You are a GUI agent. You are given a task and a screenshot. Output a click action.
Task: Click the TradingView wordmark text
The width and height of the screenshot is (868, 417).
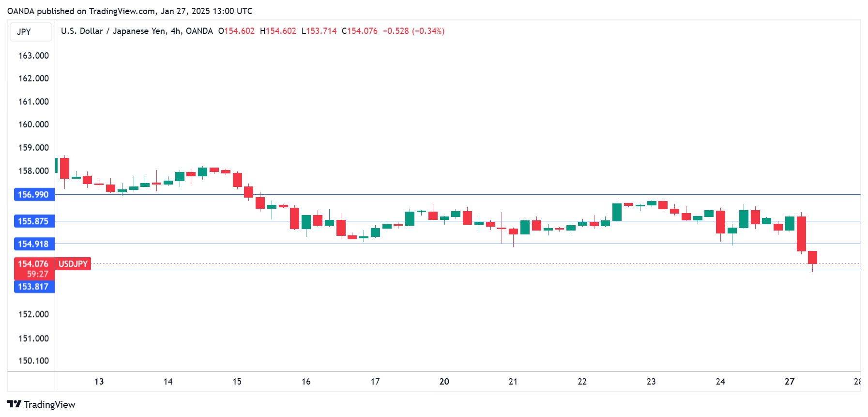[x=49, y=404]
